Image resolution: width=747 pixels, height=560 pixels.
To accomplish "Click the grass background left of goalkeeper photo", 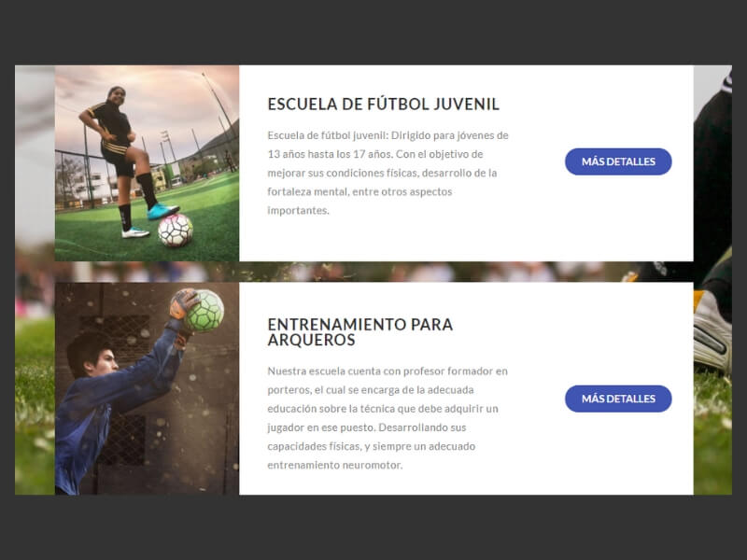I will [x=35, y=405].
